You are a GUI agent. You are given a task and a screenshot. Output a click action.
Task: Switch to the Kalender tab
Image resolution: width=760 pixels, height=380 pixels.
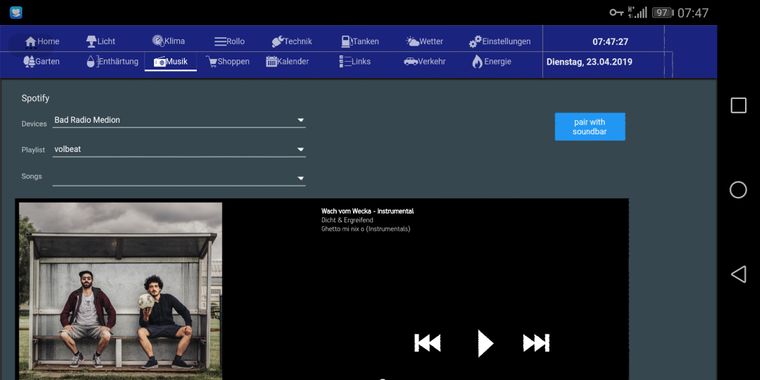[x=287, y=62]
